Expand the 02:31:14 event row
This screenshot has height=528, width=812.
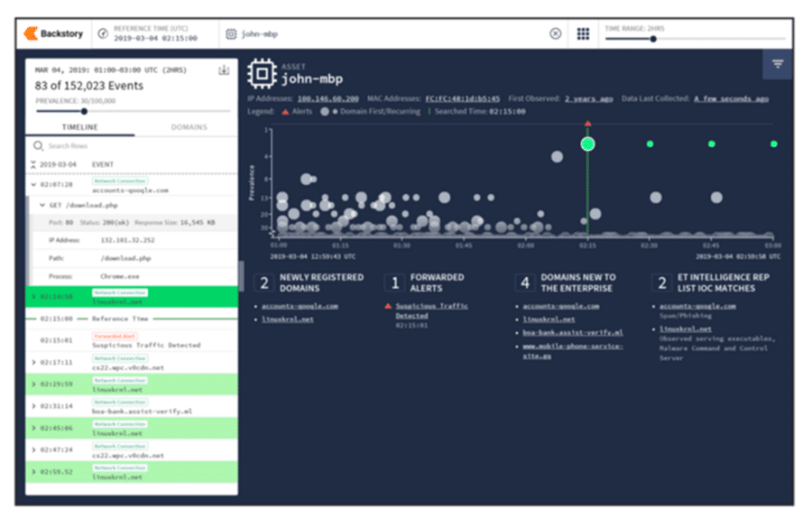point(33,406)
